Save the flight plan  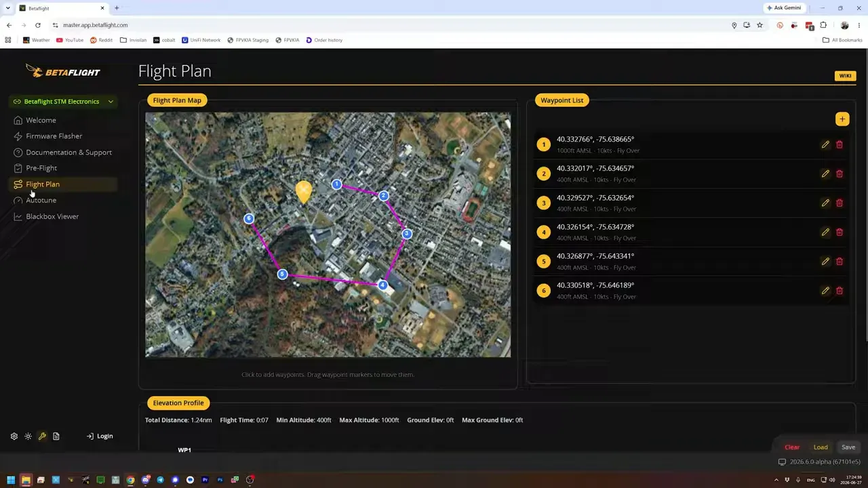[848, 447]
